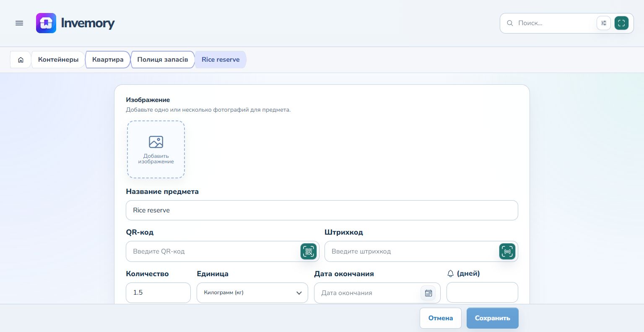
Task: Click the reminder days input field
Action: coord(482,292)
